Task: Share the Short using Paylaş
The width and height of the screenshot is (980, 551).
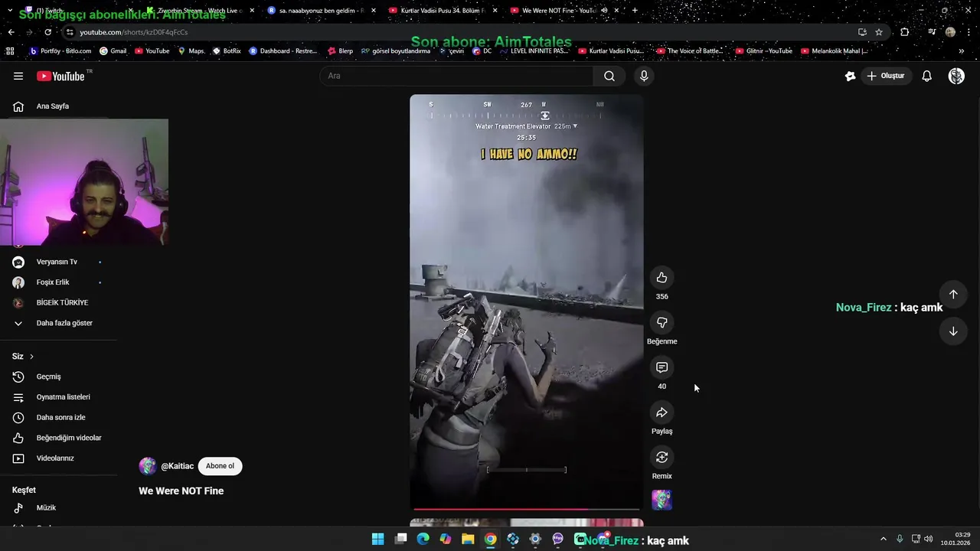Action: pyautogui.click(x=662, y=412)
